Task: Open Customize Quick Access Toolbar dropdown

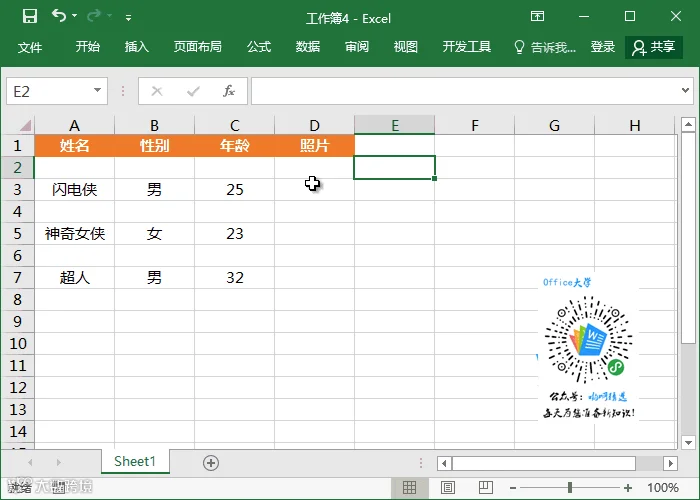Action: pyautogui.click(x=128, y=18)
